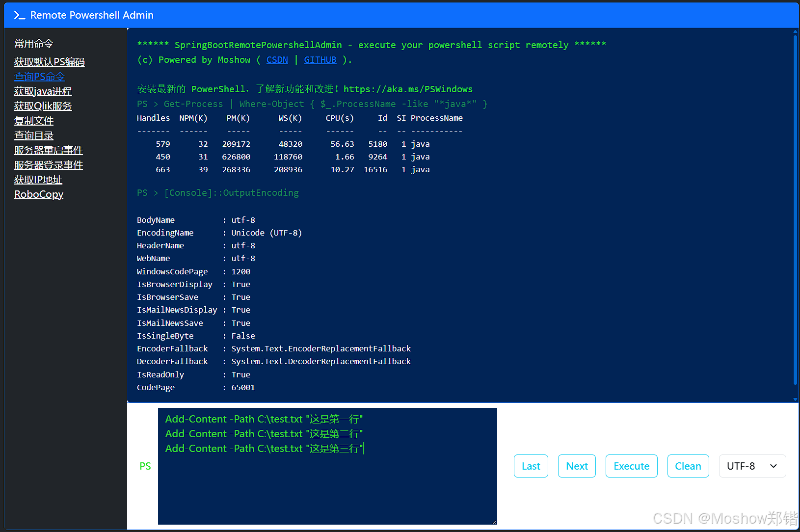Choose the 查询目录 command link

tap(34, 135)
